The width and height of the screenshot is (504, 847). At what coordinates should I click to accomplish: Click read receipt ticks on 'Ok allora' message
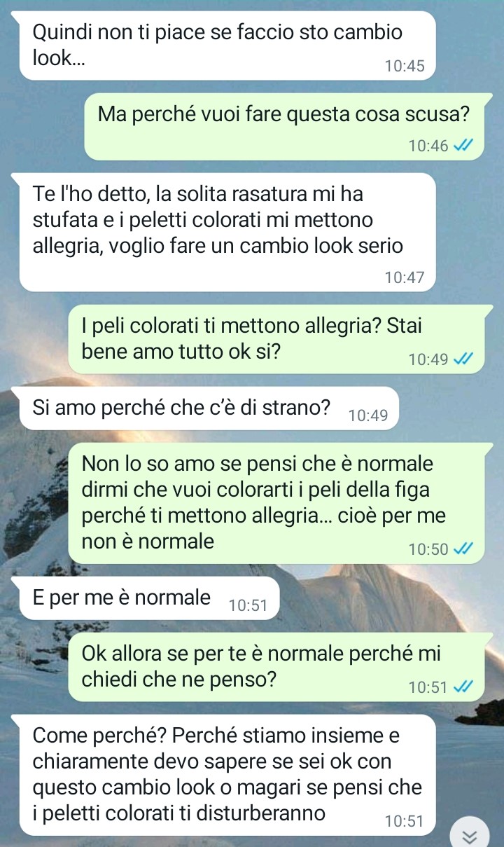(464, 687)
